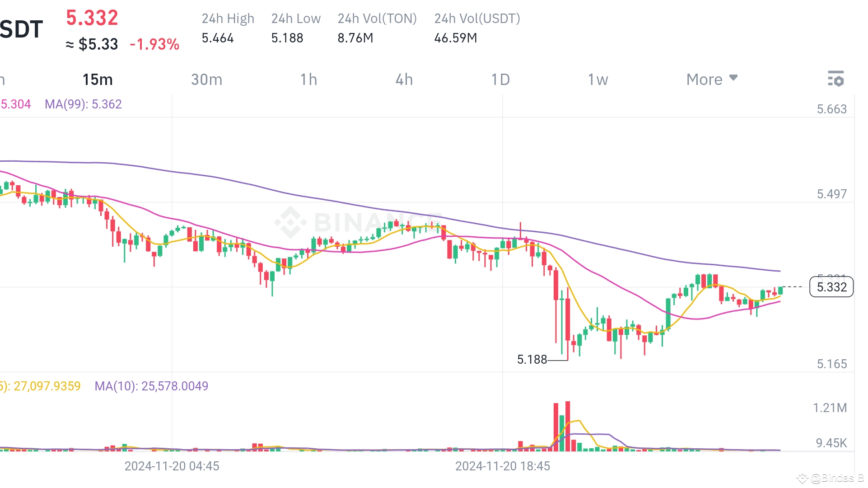
Task: Click the -1.93% change percentage
Action: [x=154, y=44]
